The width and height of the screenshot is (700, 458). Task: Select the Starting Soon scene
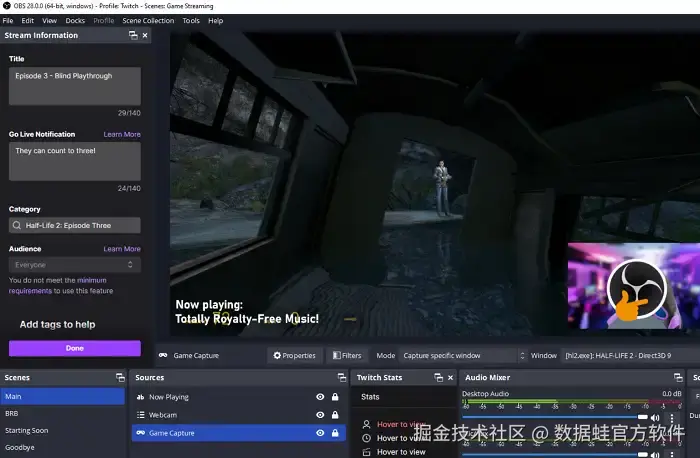(x=62, y=430)
